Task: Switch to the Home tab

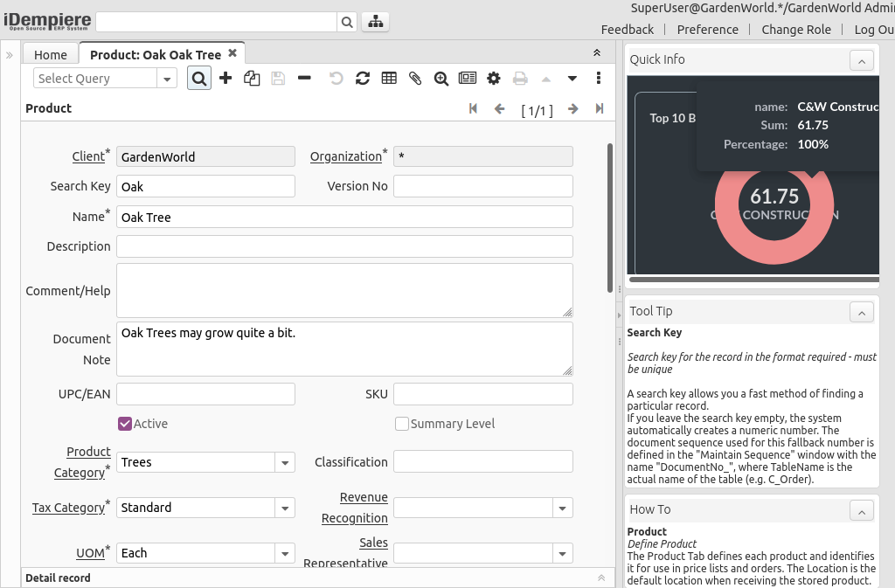Action: 51,54
